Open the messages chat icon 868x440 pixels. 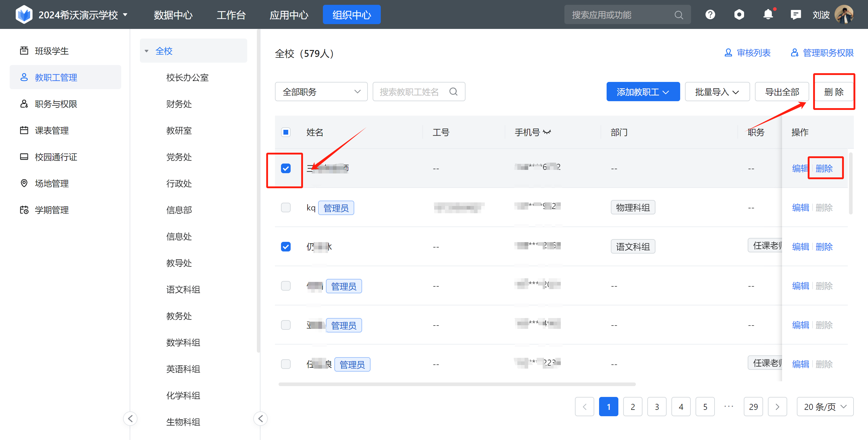(796, 15)
